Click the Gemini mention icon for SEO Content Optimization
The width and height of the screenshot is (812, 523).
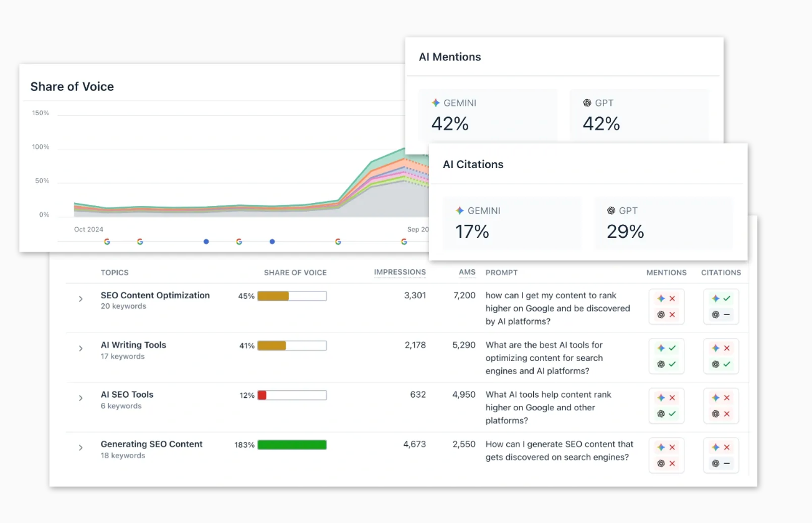(x=662, y=298)
